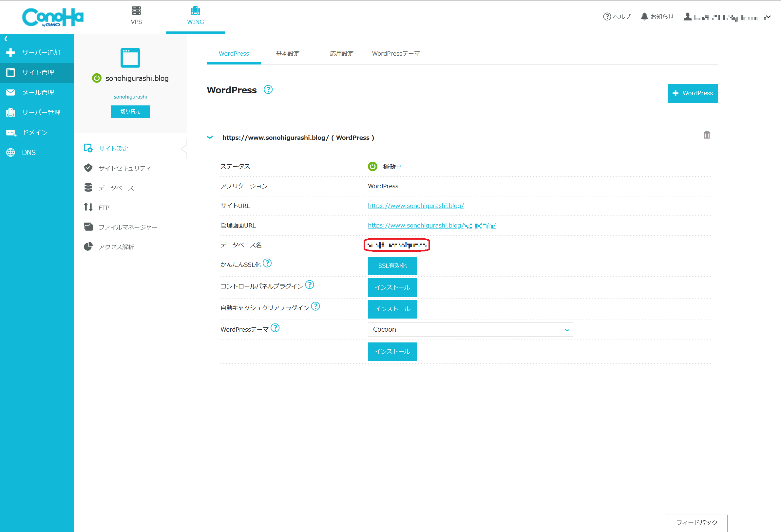Click the インストール button below the theme dropdown
Viewport: 781px width, 532px height.
point(392,352)
